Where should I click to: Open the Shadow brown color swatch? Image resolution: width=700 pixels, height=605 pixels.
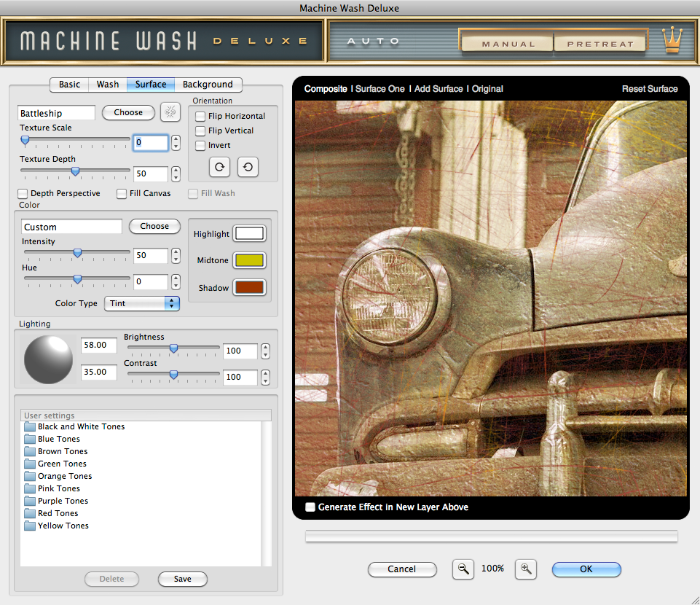(250, 287)
